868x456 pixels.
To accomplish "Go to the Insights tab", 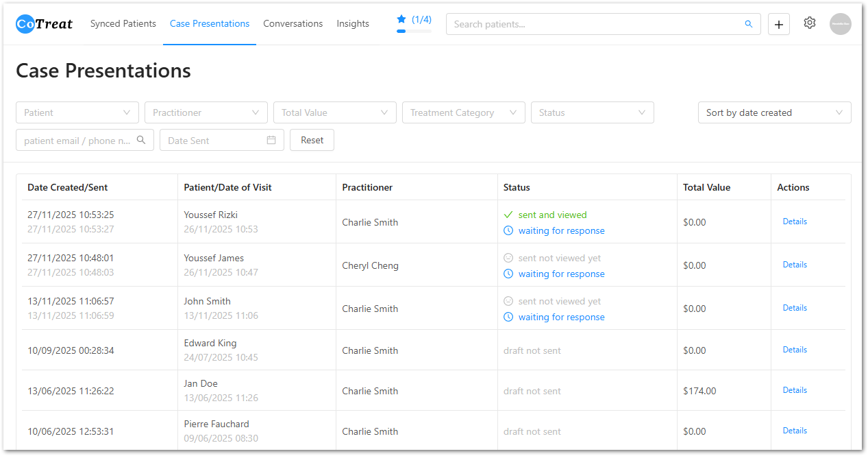I will 353,23.
